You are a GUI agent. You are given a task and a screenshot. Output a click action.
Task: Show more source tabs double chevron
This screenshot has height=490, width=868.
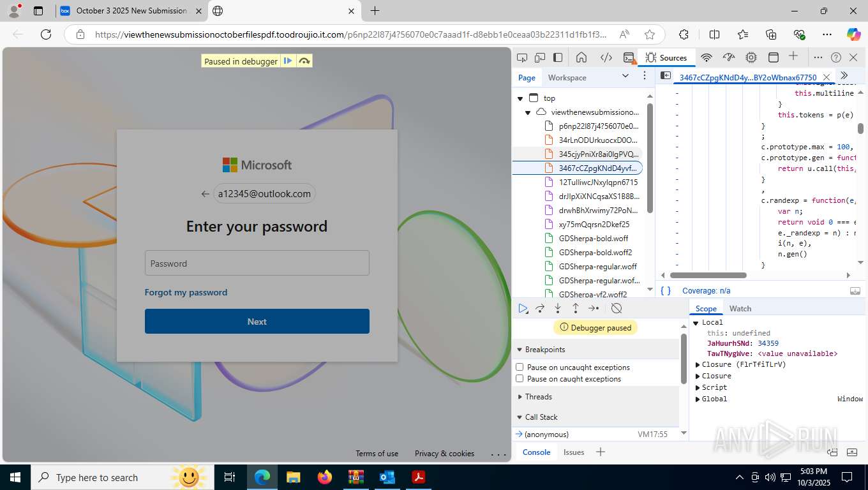(x=844, y=75)
